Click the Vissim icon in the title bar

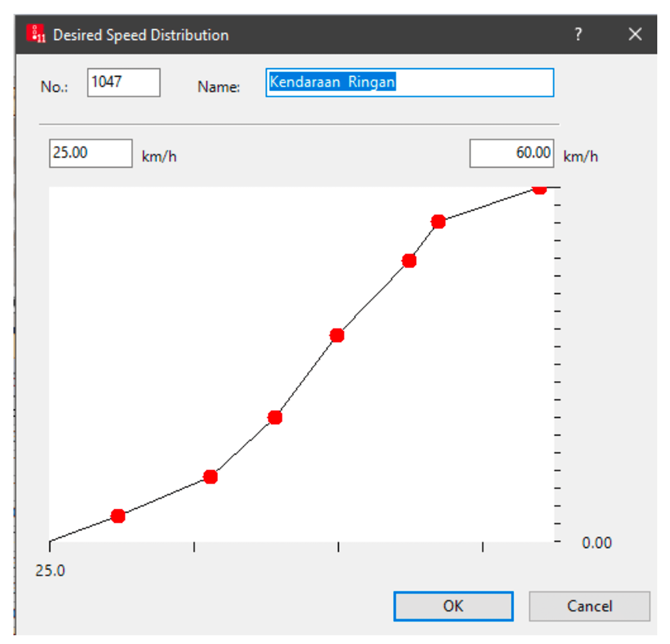pos(36,33)
